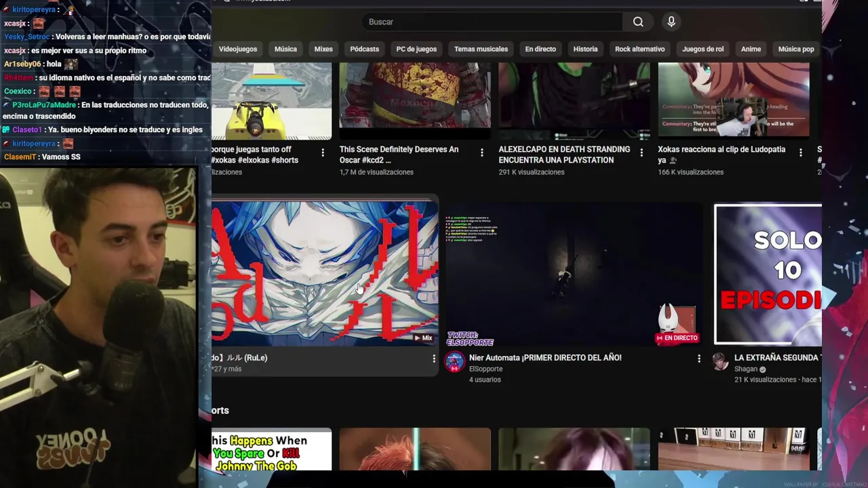Open options for Xokas Ludopatia video
Screen dimensions: 868x488
click(801, 152)
